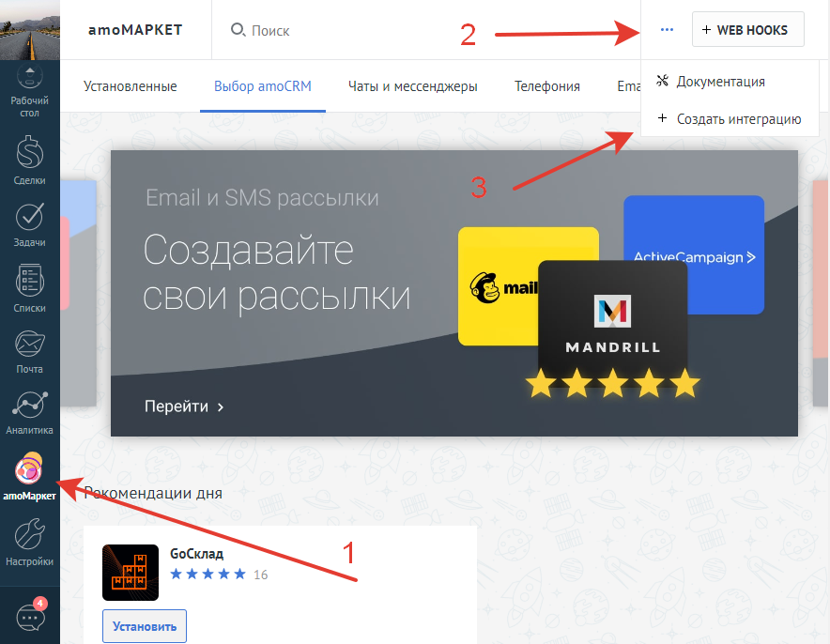Image resolution: width=830 pixels, height=644 pixels.
Task: Click the Mailchimp yellow card
Action: pyautogui.click(x=498, y=286)
